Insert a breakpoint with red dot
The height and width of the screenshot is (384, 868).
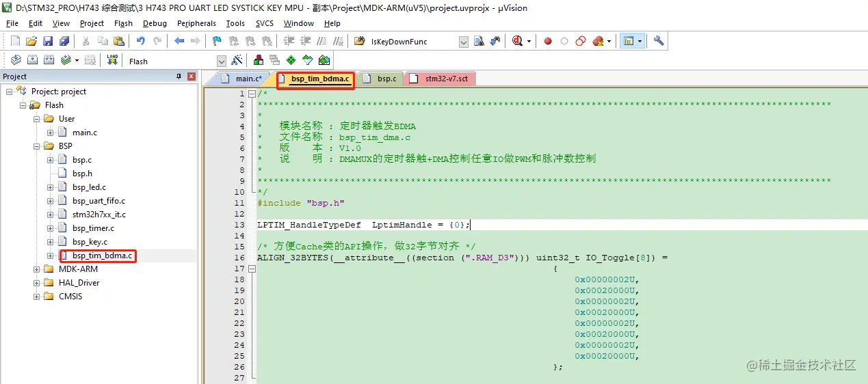click(x=548, y=41)
